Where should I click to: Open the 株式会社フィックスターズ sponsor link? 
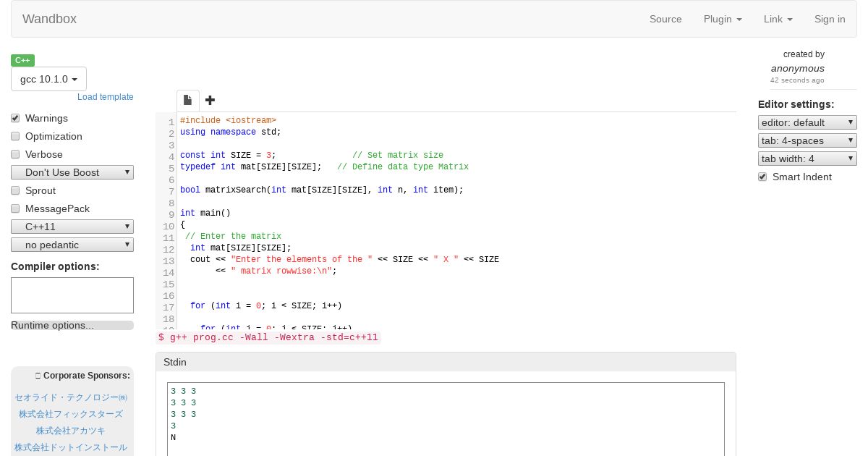pos(71,414)
